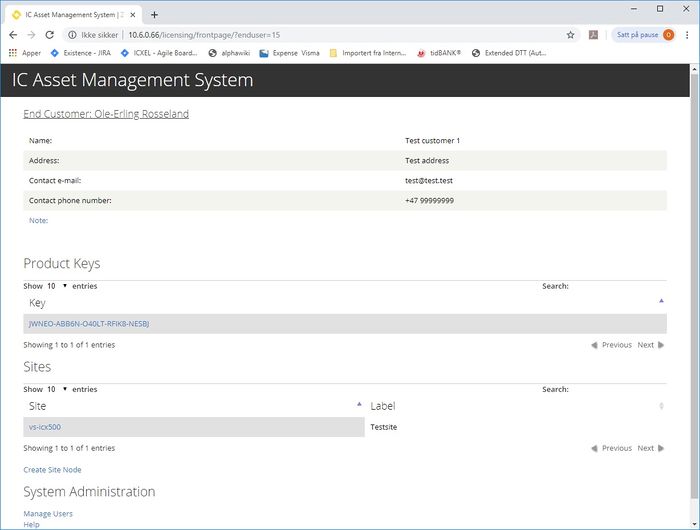Click the page vertical scrollbar
Image resolution: width=700 pixels, height=530 pixels.
(694, 286)
